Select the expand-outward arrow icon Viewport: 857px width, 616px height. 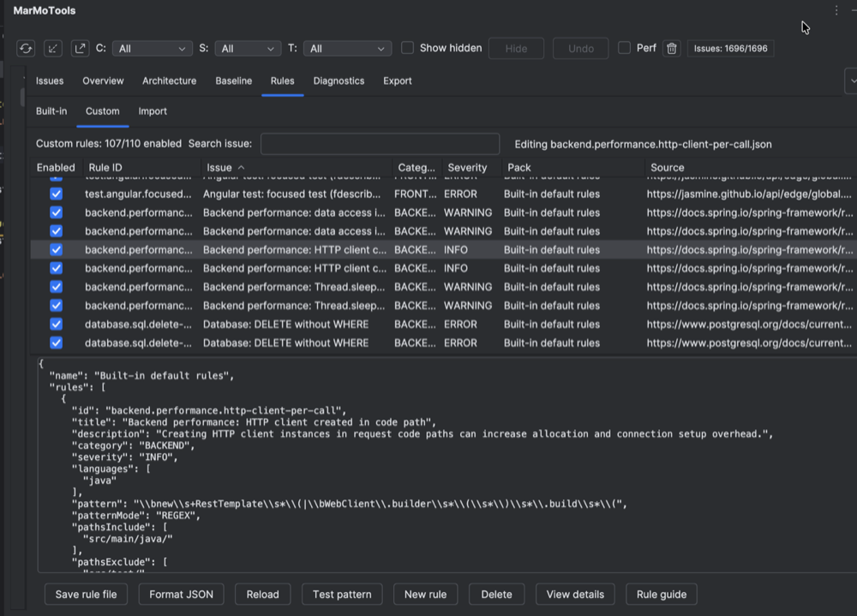point(79,48)
